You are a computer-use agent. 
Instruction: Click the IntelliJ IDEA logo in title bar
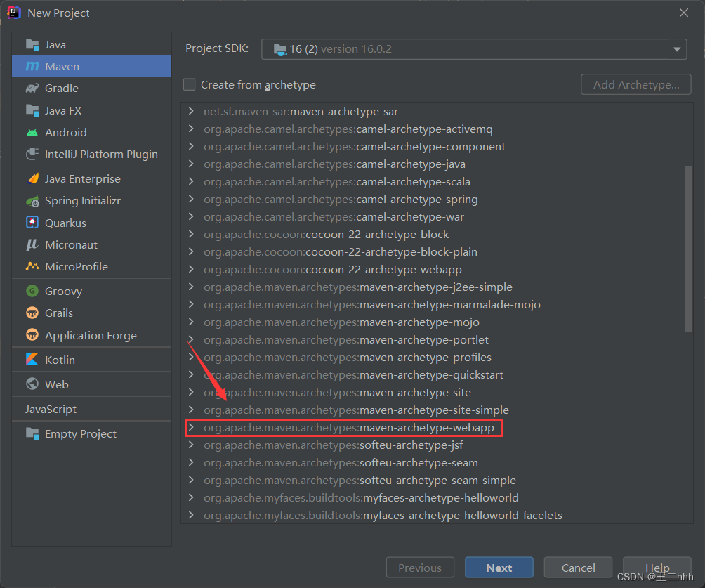pyautogui.click(x=14, y=13)
